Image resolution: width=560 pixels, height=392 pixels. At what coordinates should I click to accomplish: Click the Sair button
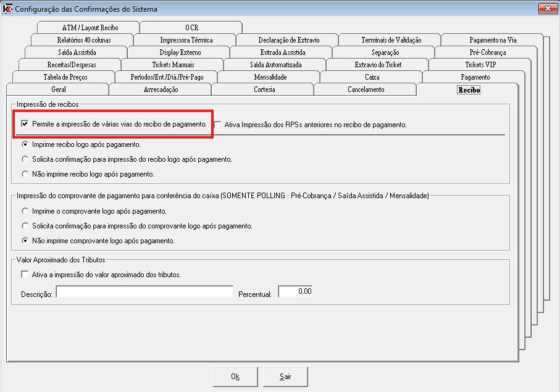click(285, 377)
